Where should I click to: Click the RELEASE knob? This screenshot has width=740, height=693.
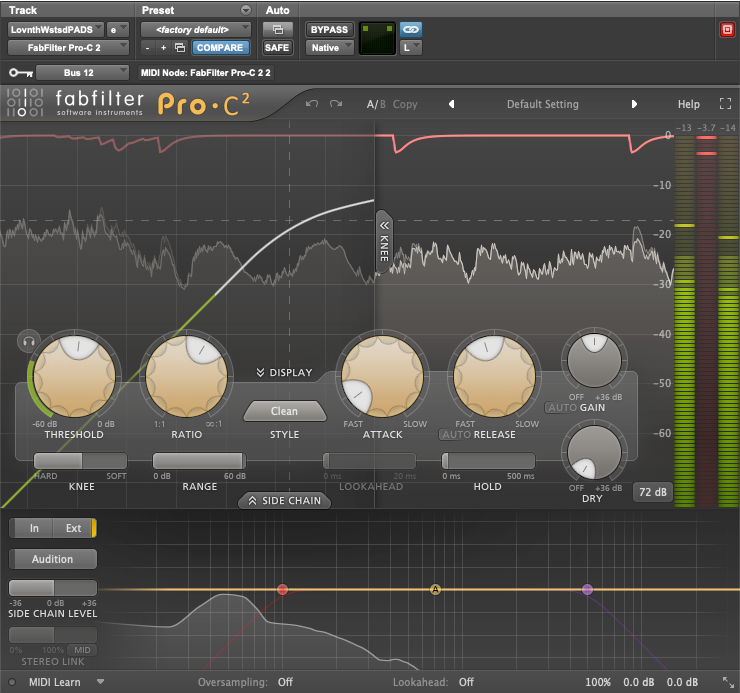[494, 376]
